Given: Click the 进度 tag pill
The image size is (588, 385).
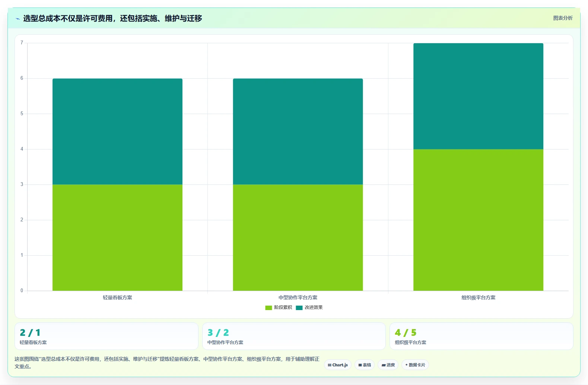Looking at the screenshot, I should click(388, 365).
